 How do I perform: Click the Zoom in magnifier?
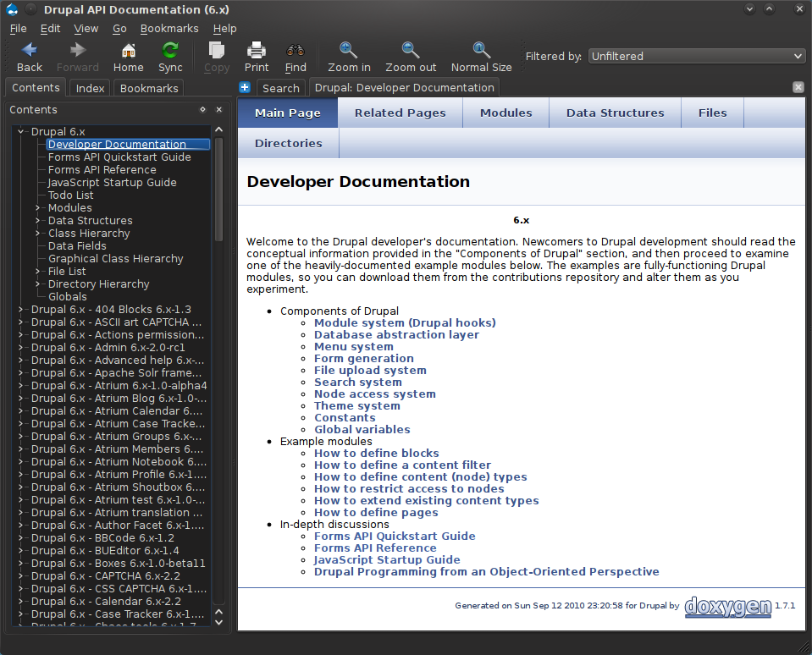click(x=349, y=50)
